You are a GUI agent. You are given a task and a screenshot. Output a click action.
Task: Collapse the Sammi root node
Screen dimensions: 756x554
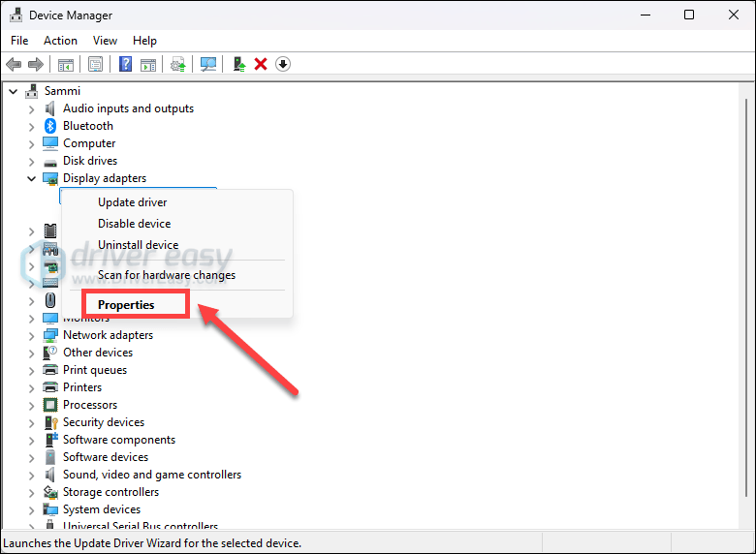click(x=14, y=91)
